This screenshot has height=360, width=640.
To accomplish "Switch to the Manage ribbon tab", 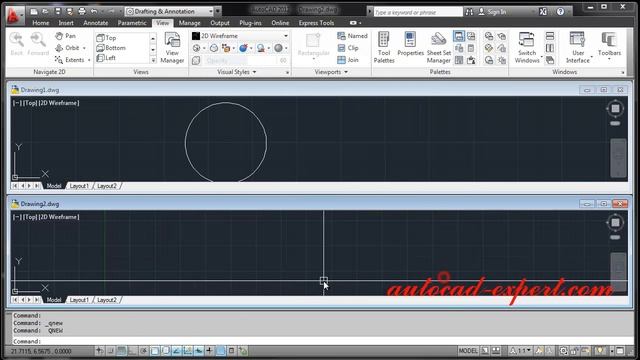I will pyautogui.click(x=189, y=23).
